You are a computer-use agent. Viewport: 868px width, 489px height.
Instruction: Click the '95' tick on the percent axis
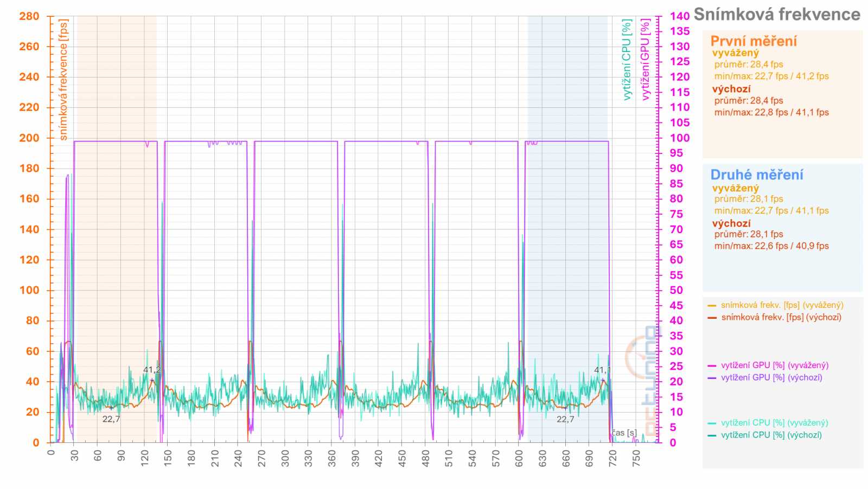676,153
